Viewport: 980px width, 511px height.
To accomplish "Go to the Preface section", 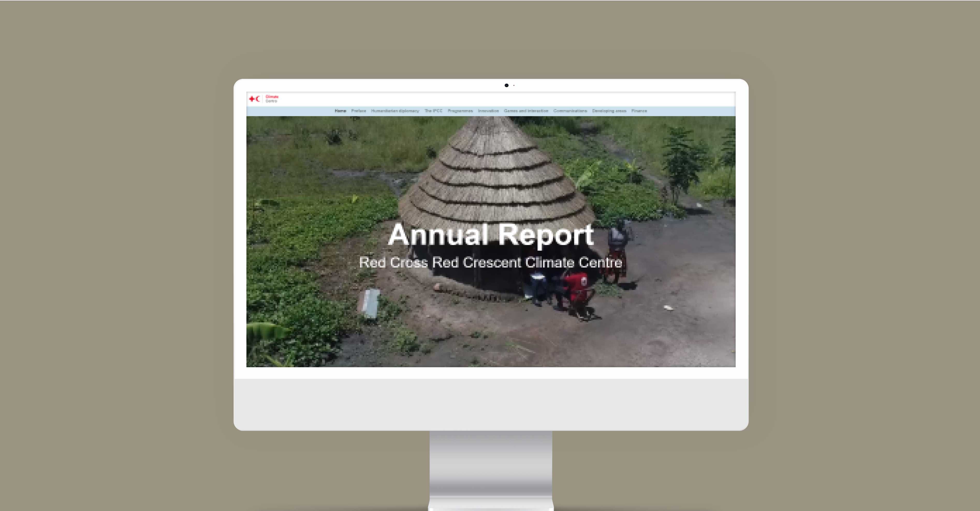I will pos(358,111).
